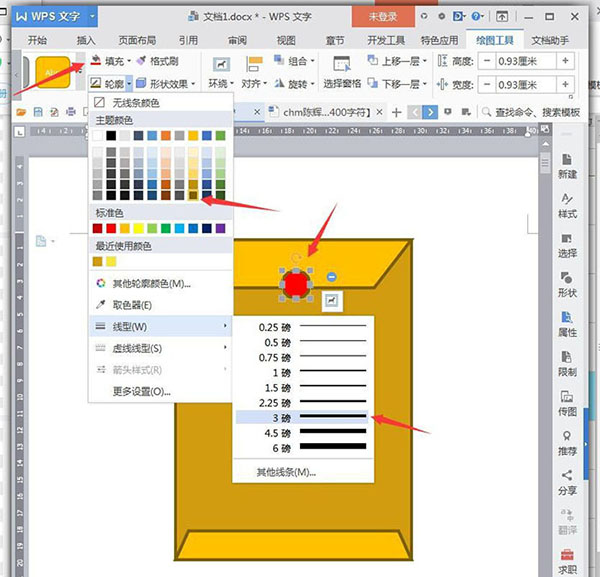
Task: Click the 旋转 rotate icon
Action: tap(279, 83)
